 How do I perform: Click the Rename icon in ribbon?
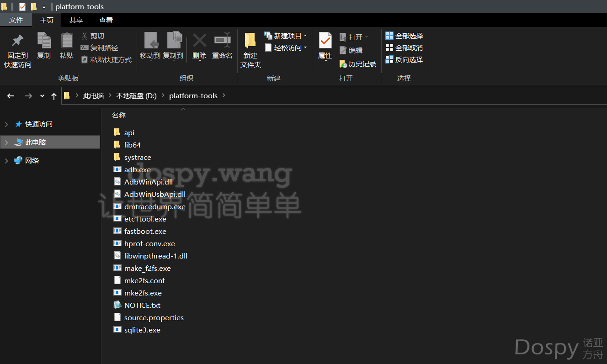coord(222,41)
